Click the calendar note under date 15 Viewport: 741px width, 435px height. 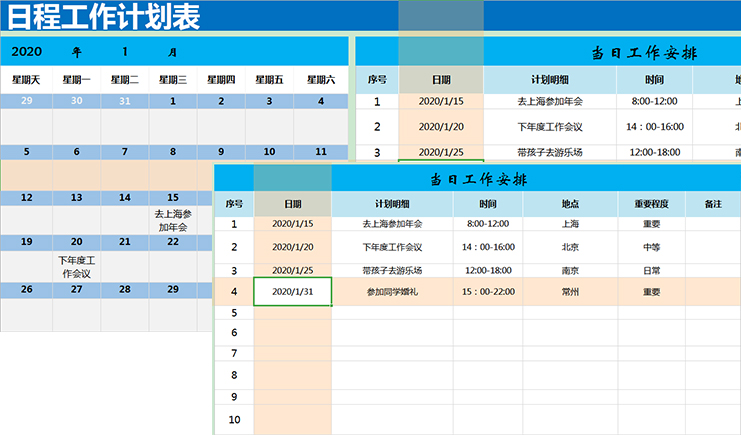pos(172,220)
